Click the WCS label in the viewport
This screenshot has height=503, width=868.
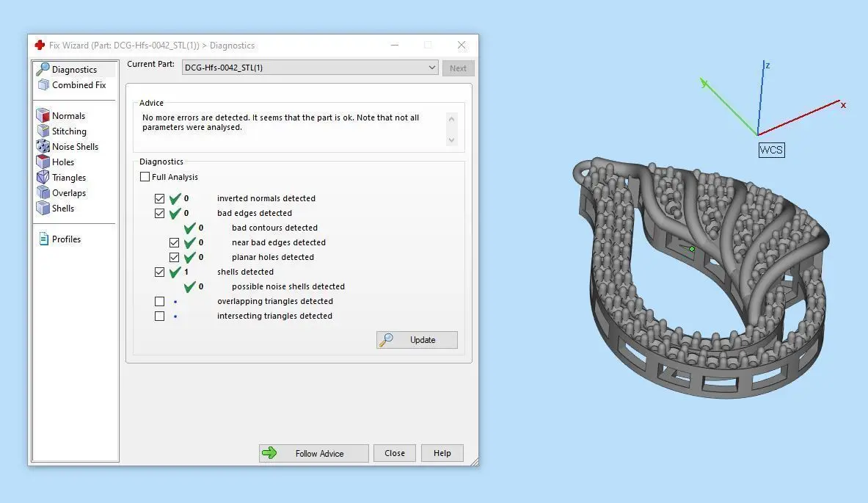(771, 150)
